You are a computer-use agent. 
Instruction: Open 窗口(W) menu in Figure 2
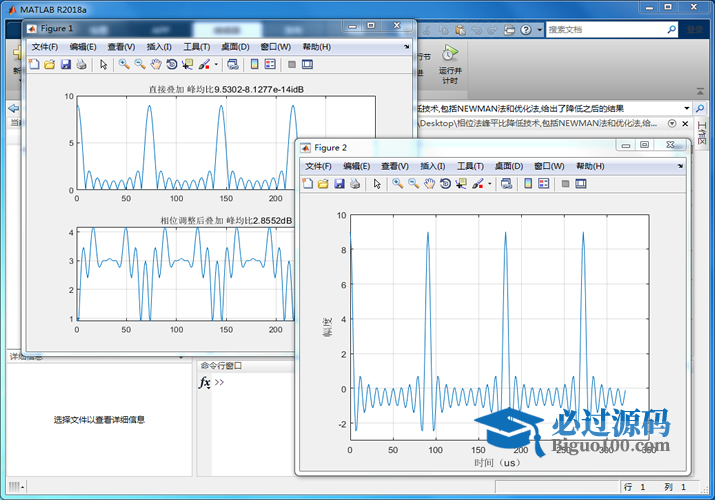pos(549,166)
